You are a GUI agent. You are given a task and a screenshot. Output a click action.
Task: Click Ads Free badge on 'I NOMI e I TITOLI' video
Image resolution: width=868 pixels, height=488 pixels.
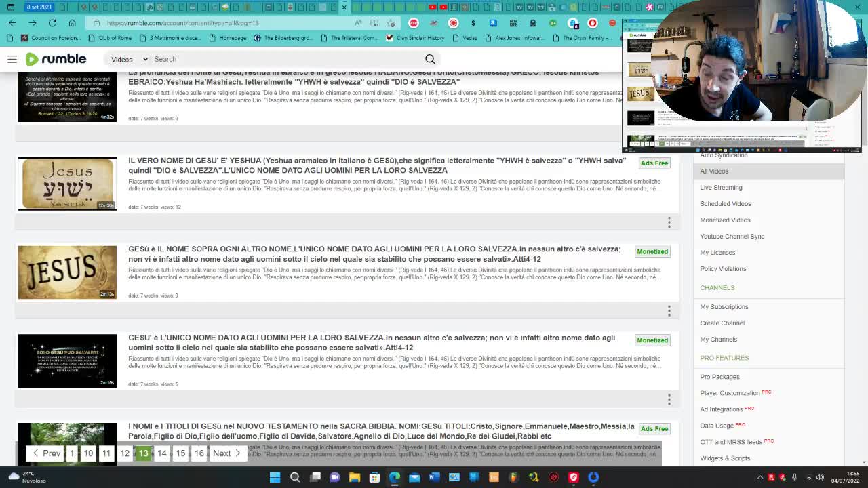click(x=654, y=429)
